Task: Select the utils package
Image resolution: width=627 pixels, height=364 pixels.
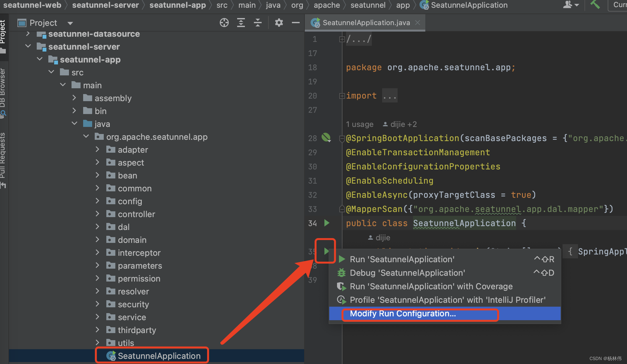Action: click(x=126, y=343)
